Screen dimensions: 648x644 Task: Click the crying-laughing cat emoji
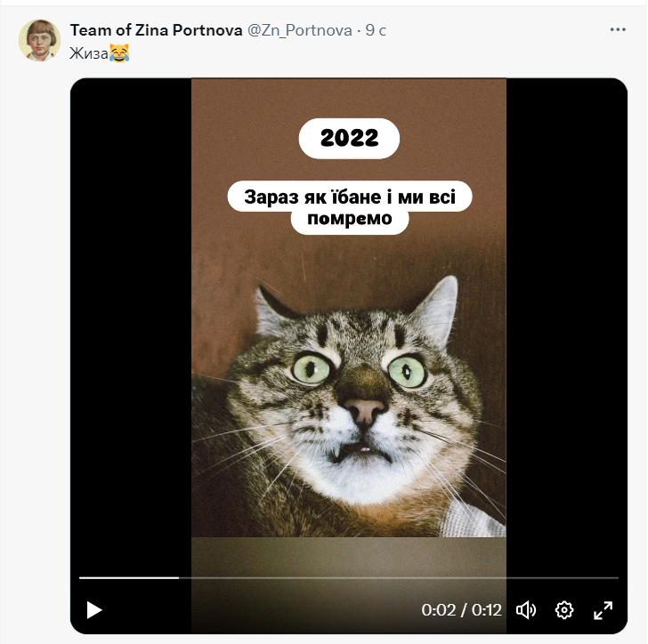tap(119, 52)
